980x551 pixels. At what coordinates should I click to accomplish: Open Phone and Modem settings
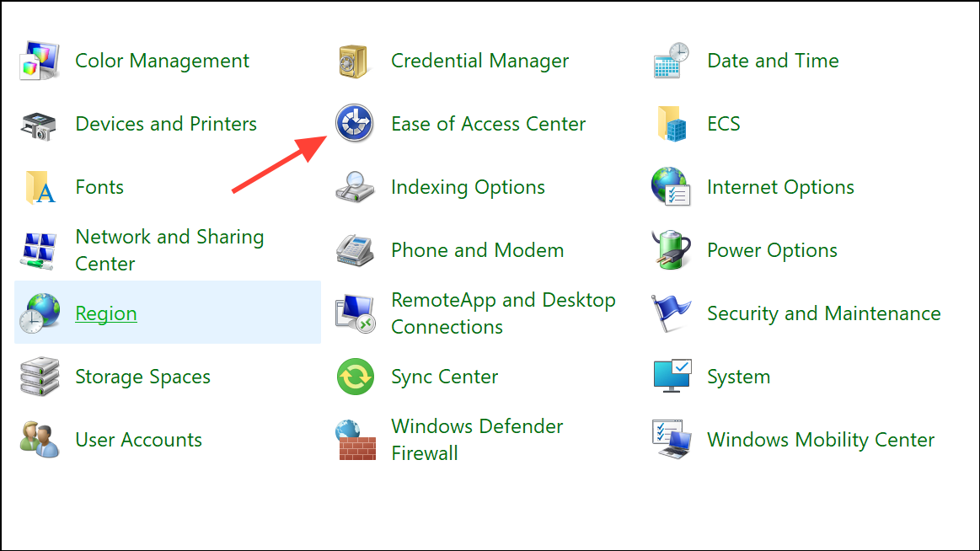(x=477, y=249)
